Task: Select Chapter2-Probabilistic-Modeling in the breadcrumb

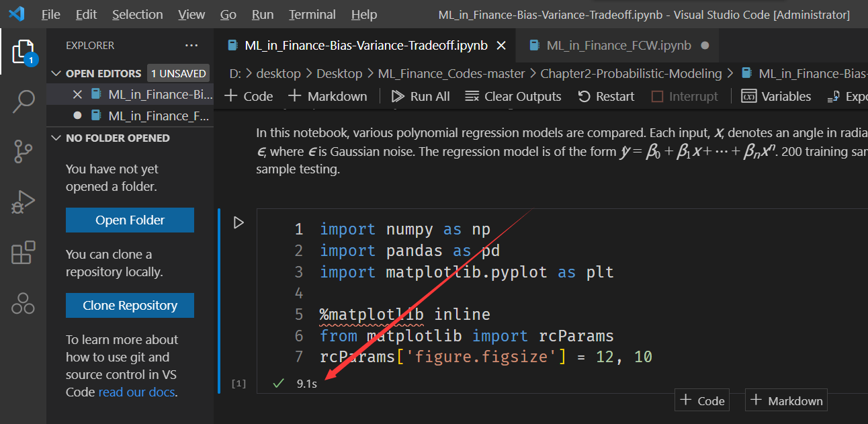Action: (x=631, y=73)
